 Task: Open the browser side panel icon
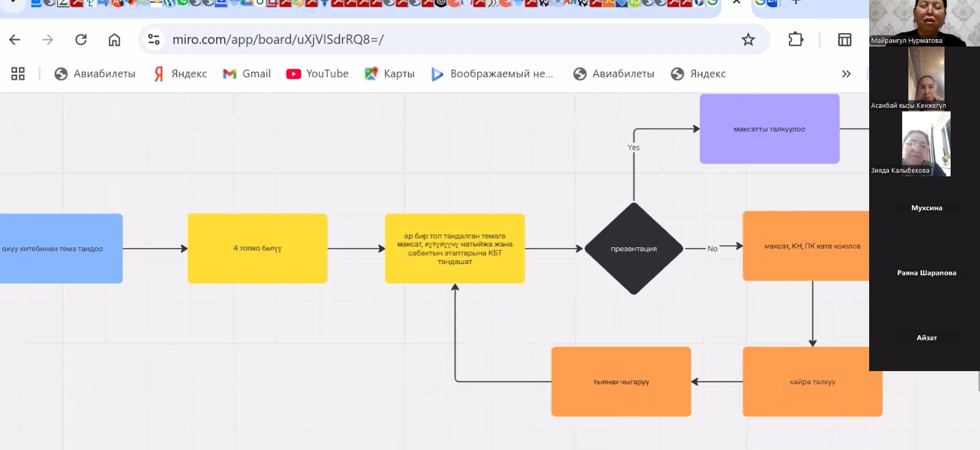point(845,40)
